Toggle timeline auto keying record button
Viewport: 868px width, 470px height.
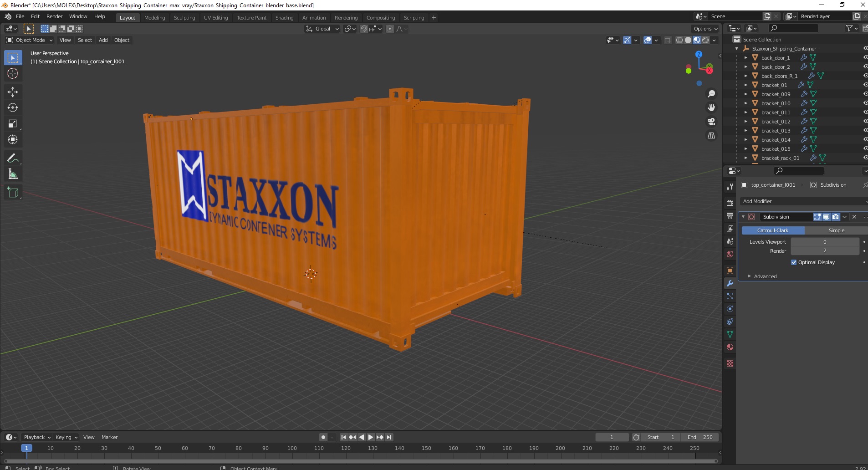[x=323, y=437]
